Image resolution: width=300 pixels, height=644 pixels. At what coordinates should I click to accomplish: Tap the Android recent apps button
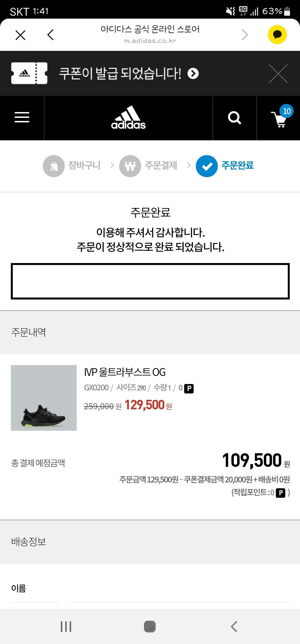pyautogui.click(x=66, y=626)
